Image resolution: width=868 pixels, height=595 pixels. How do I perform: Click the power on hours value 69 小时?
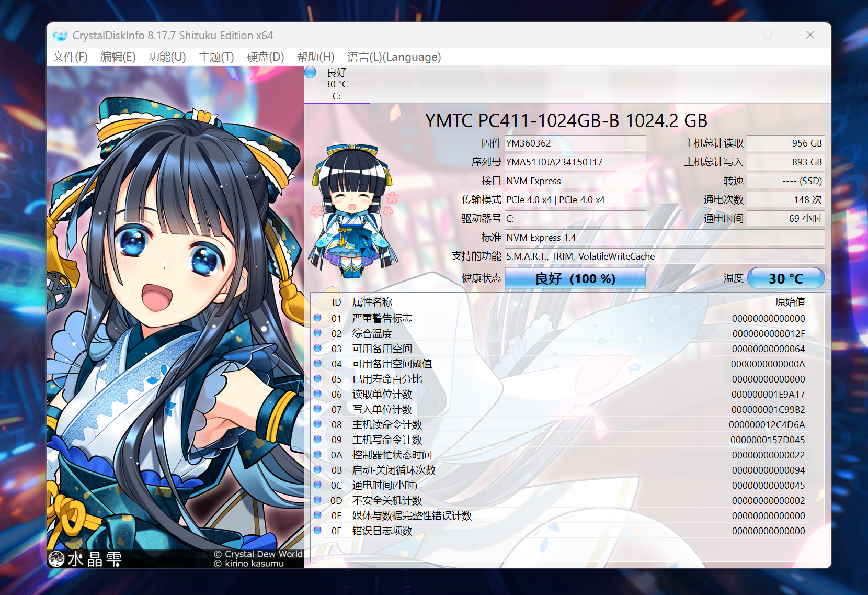(786, 219)
